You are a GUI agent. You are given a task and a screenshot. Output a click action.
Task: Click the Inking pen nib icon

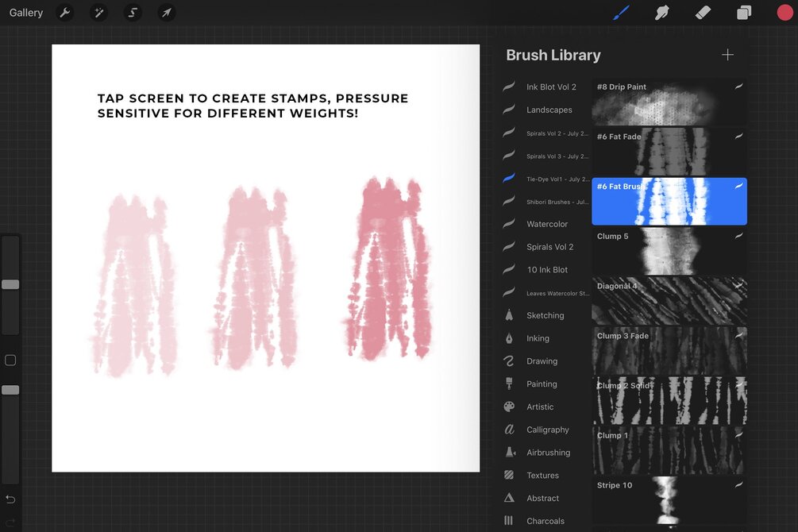pyautogui.click(x=509, y=338)
